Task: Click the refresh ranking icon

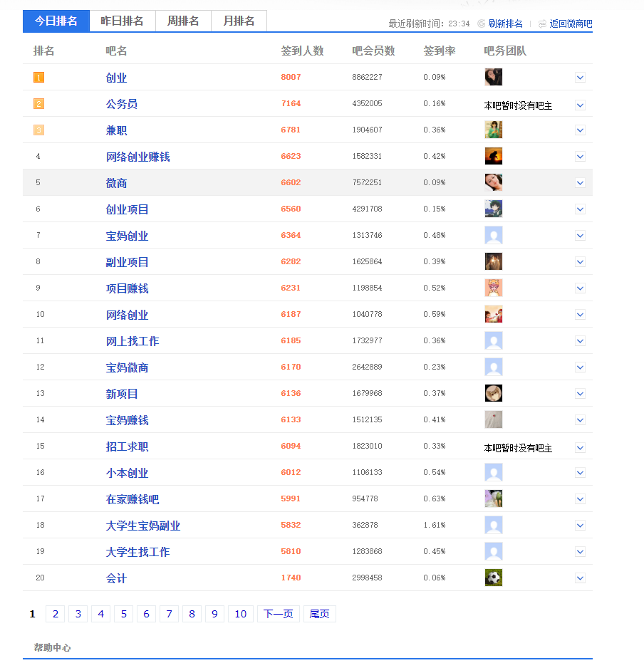Action: [482, 24]
